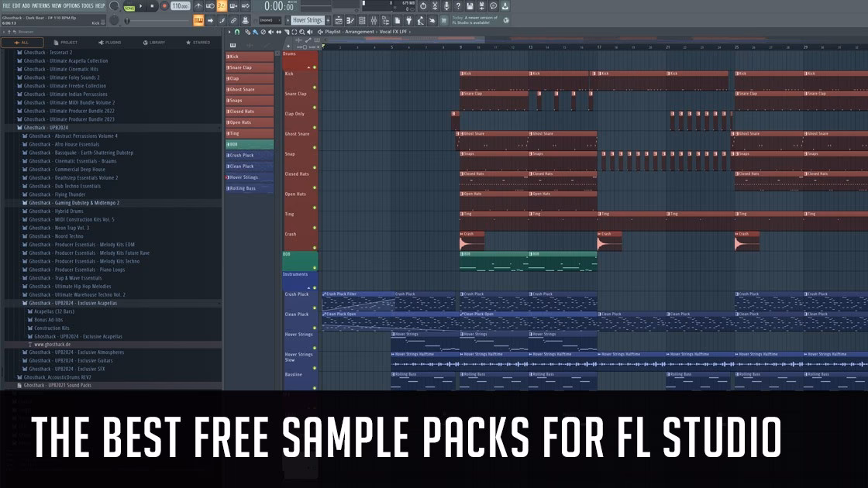Select the Playlist zoom magnifier tool
This screenshot has width=868, height=488.
point(301,32)
